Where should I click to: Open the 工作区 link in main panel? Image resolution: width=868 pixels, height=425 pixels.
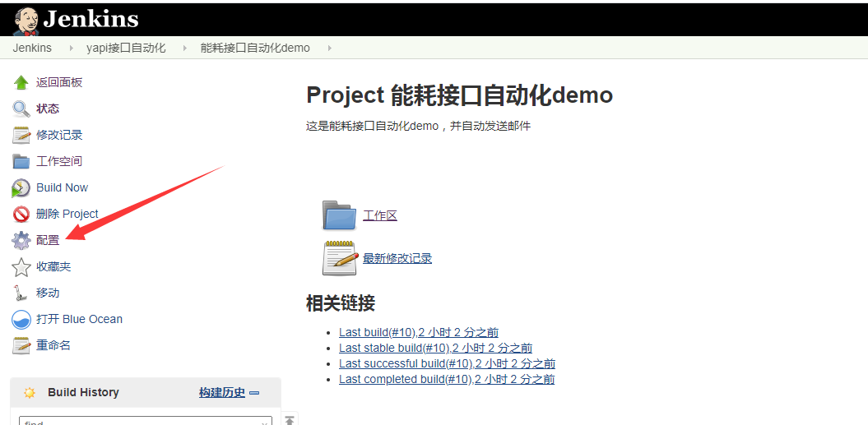tap(380, 216)
